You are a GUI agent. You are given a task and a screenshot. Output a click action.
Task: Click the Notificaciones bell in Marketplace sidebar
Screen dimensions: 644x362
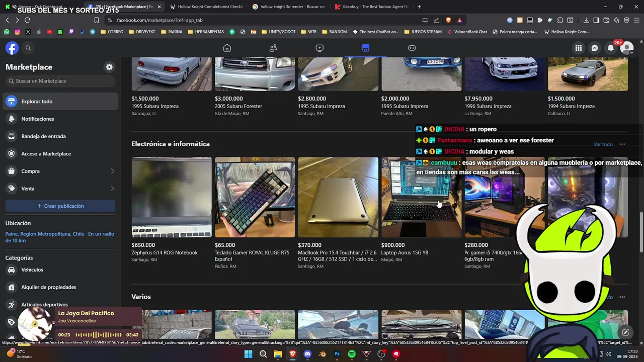pyautogui.click(x=11, y=119)
